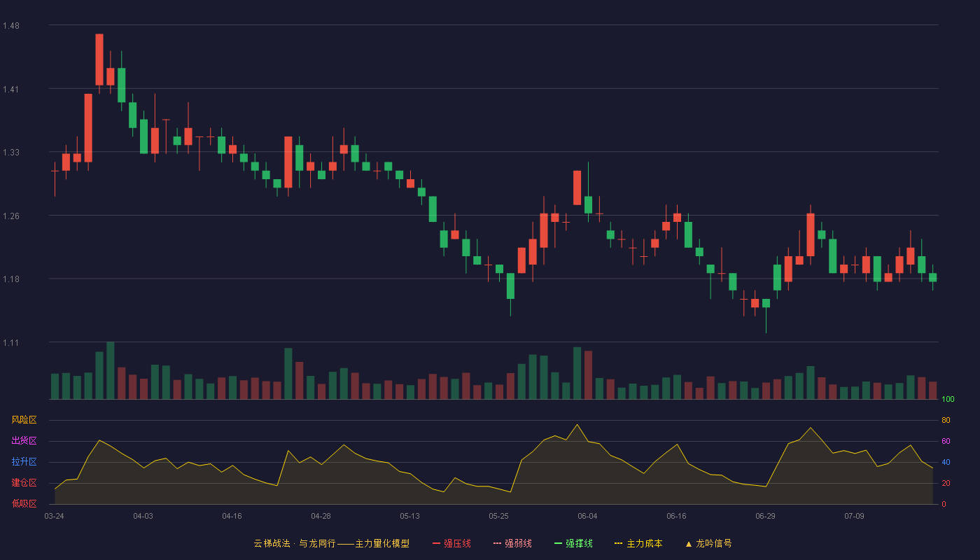This screenshot has width=980, height=560.
Task: Toggle the 主力成本 legend entry
Action: (x=638, y=543)
